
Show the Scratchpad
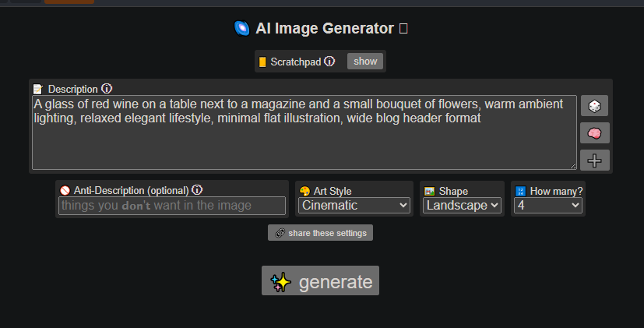click(x=365, y=61)
